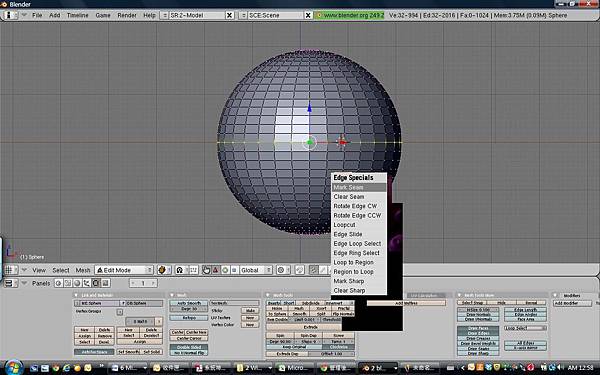The width and height of the screenshot is (600, 375).
Task: Toggle the Auto Smooth button
Action: [189, 303]
